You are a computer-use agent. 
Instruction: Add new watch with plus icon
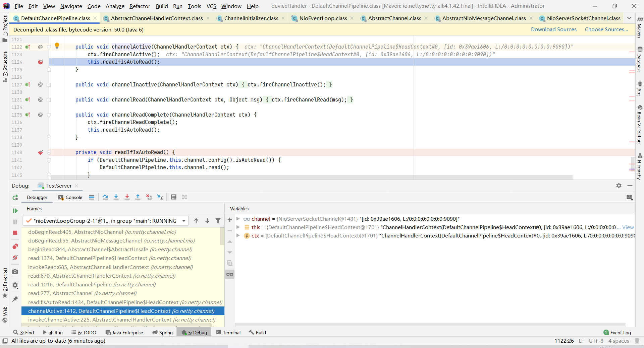click(x=230, y=220)
